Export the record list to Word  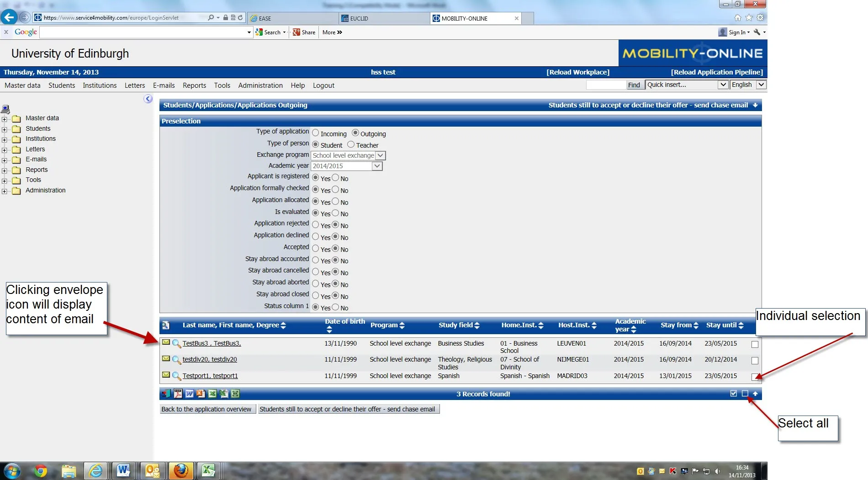click(188, 394)
